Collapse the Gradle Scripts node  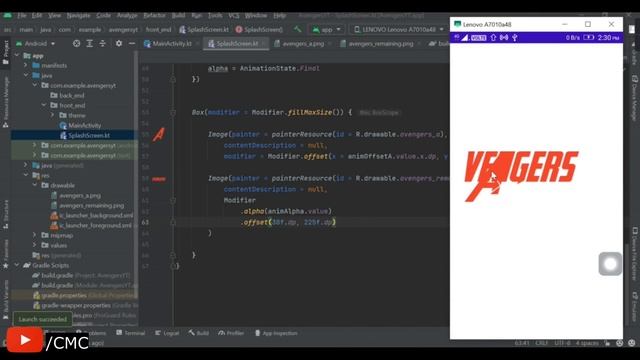17,265
